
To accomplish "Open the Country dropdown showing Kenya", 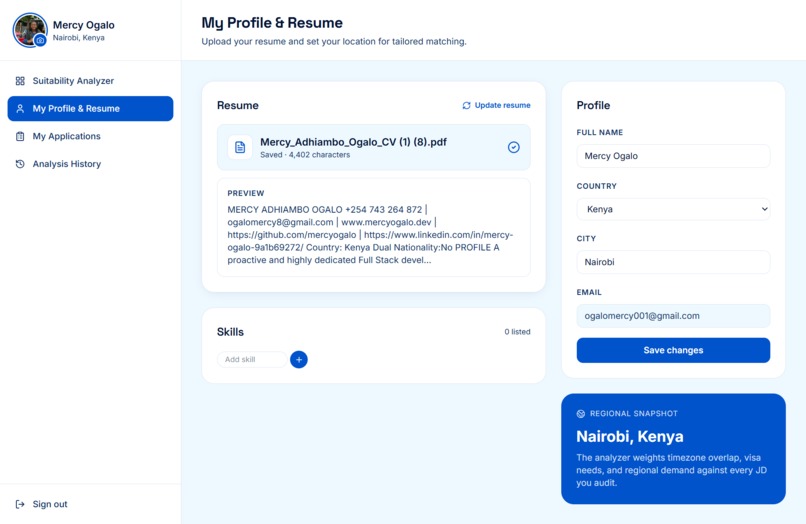I will point(673,209).
